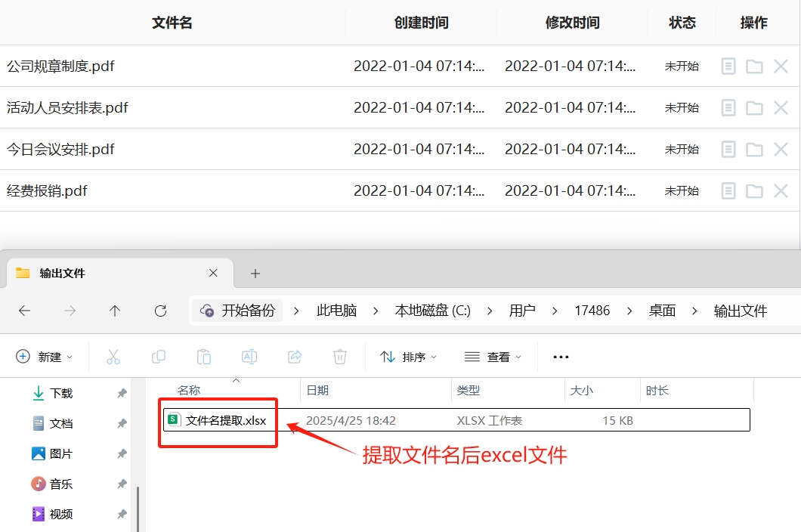Navigate up one folder level
The width and height of the screenshot is (801, 532).
click(115, 311)
